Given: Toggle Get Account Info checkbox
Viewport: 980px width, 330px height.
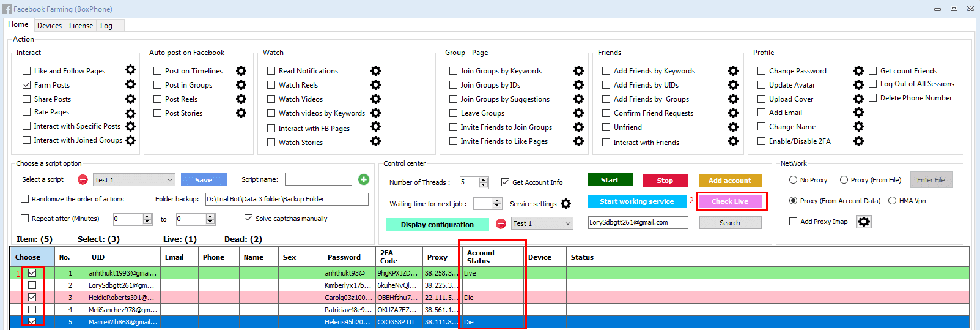Looking at the screenshot, I should 505,182.
